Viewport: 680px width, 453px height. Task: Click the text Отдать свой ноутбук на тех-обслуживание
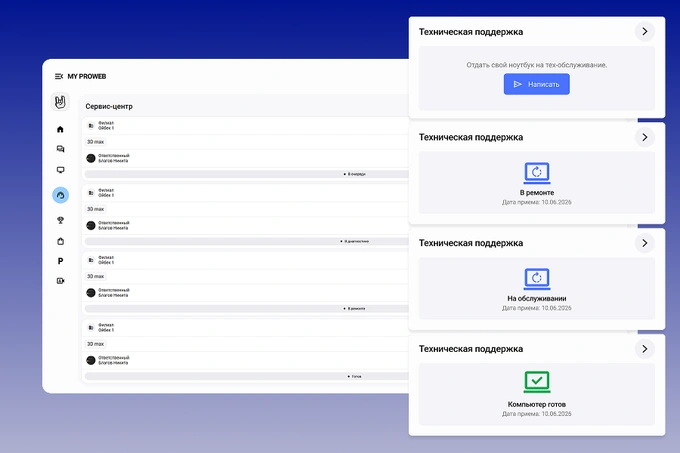536,65
